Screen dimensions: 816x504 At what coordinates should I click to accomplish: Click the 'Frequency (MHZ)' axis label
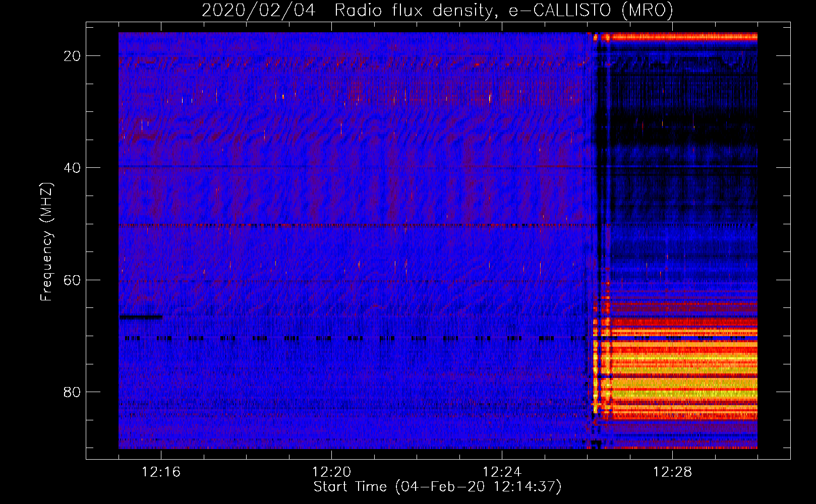[x=46, y=242]
